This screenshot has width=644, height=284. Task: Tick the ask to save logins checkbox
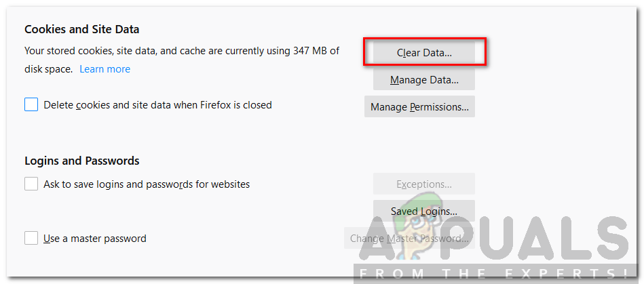tap(31, 184)
